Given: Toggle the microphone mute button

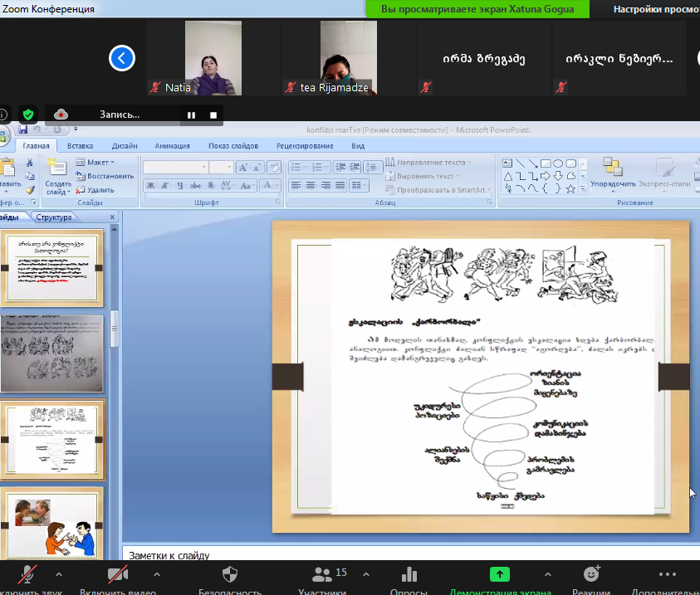Looking at the screenshot, I should coord(27,574).
